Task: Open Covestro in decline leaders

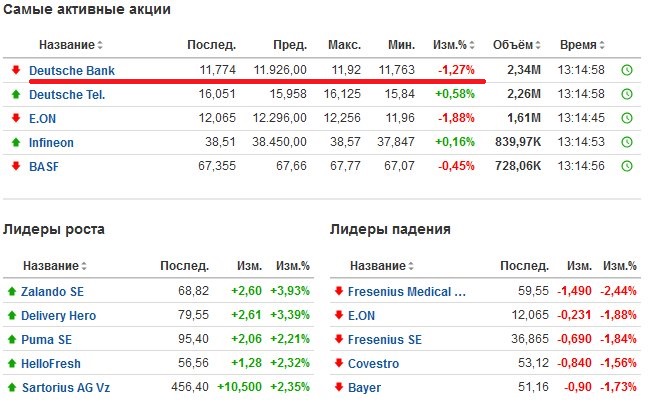Action: click(x=374, y=364)
